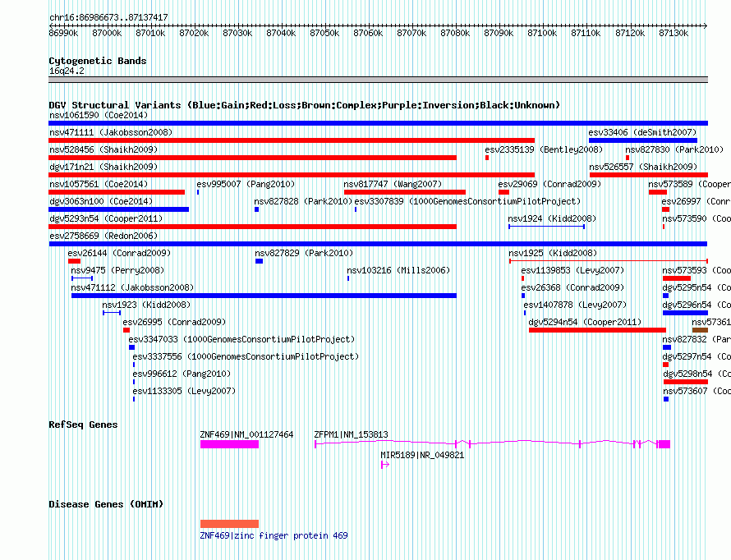Click the 87100k ruler position
Screen dimensions: 731x560
(542, 33)
